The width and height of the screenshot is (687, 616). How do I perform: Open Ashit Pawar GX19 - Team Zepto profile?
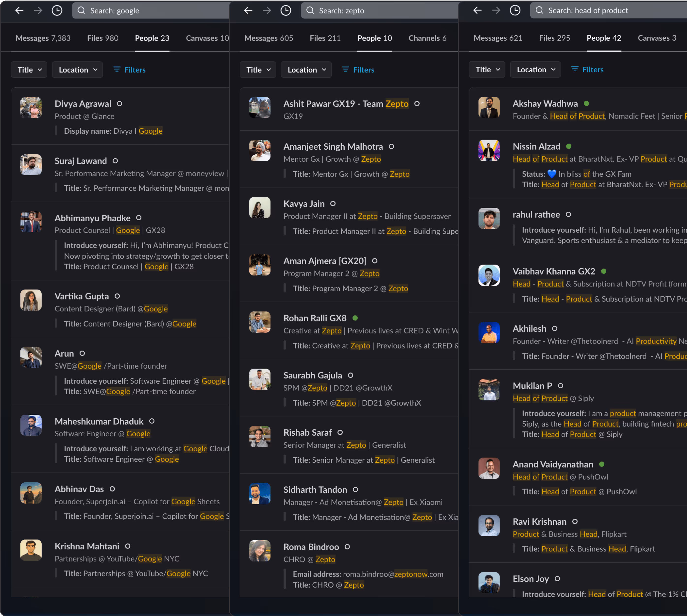(x=346, y=104)
